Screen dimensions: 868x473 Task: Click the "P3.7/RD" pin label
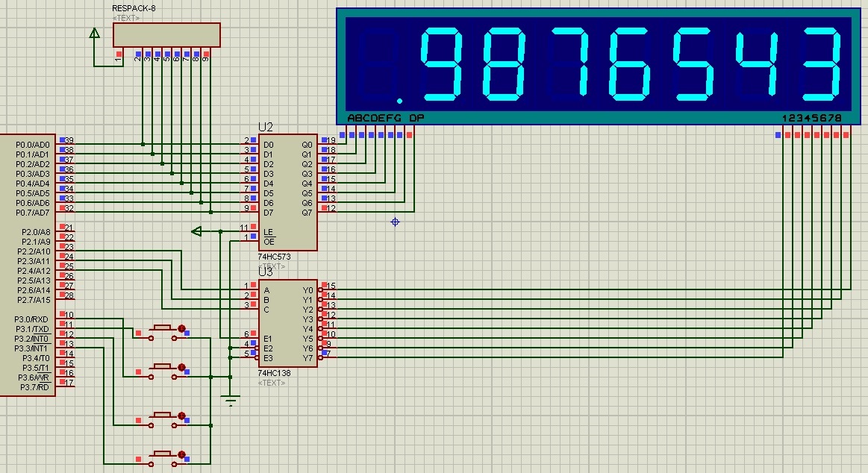(x=35, y=387)
